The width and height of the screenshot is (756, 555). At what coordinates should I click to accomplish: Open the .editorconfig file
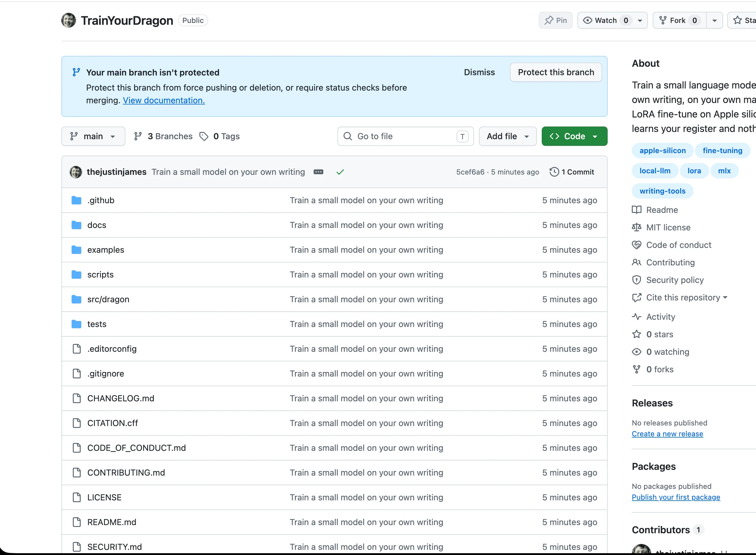click(x=112, y=349)
